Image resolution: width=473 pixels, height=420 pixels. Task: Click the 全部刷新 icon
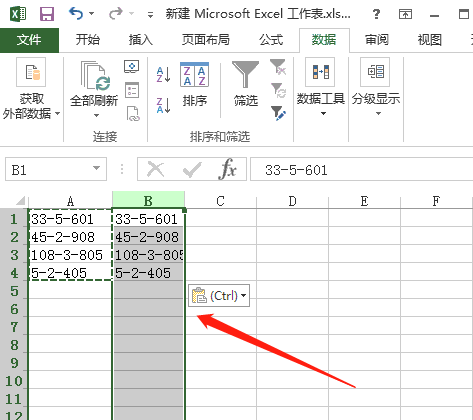[x=95, y=76]
